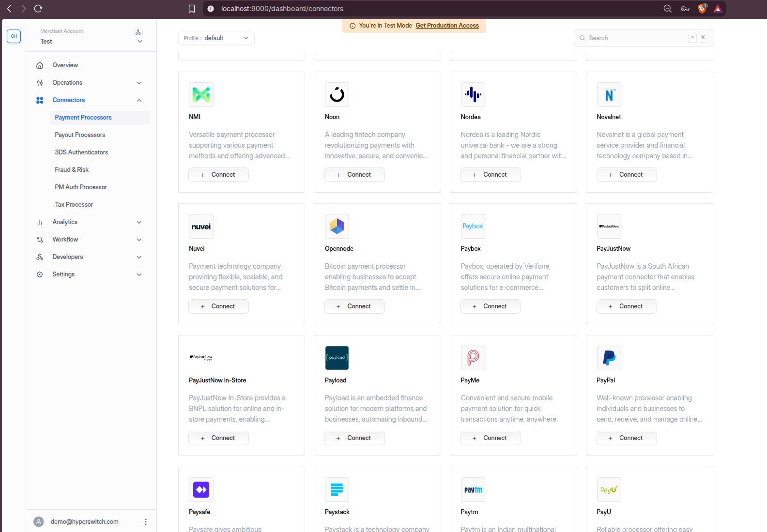Screen dimensions: 767x532
Task: Expand the Developers sidebar section
Action: pos(91,257)
